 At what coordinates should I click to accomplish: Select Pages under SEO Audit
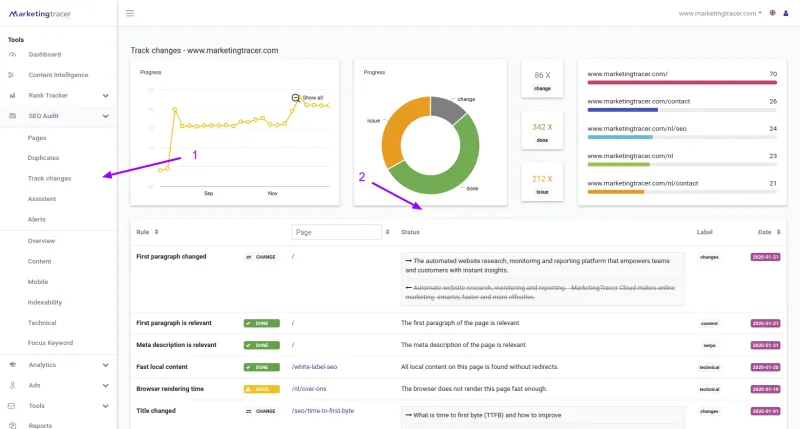37,138
